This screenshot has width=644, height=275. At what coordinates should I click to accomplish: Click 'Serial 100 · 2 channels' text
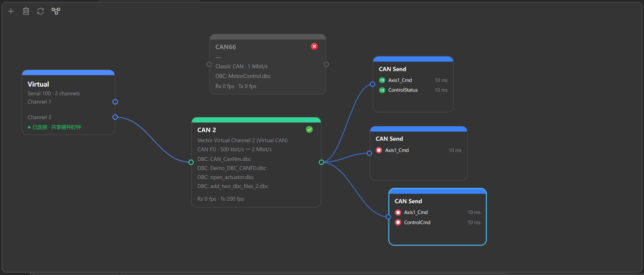coord(54,93)
